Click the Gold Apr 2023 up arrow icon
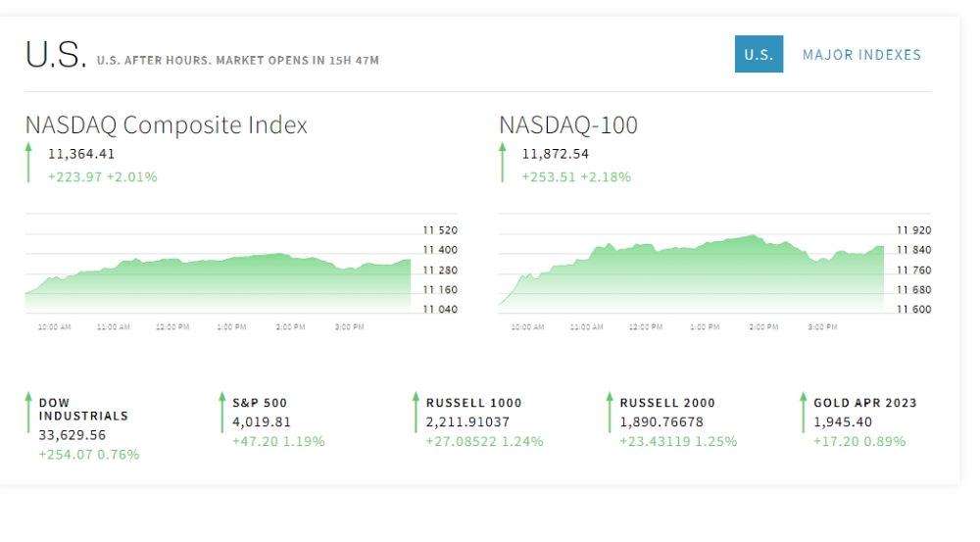 (x=804, y=412)
